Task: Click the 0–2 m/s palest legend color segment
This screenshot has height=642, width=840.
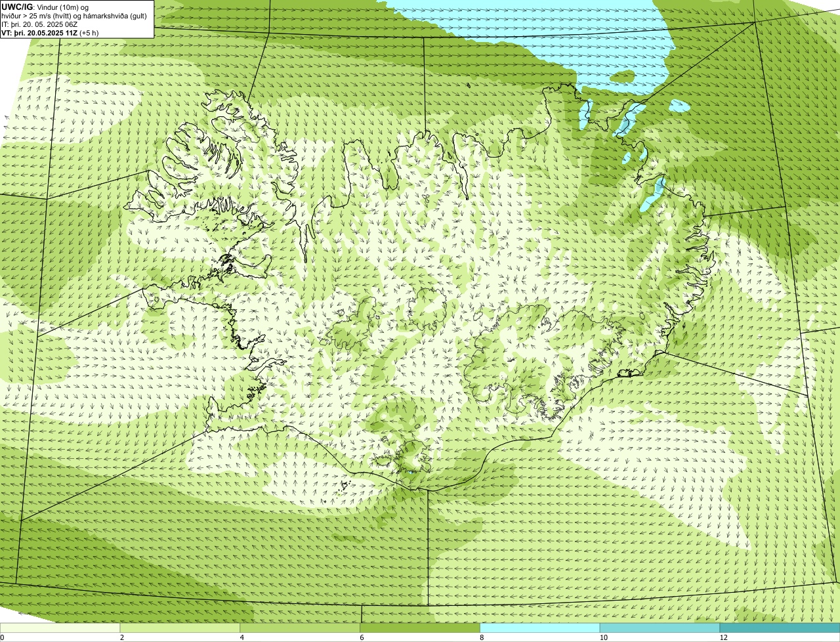Action: coord(60,628)
